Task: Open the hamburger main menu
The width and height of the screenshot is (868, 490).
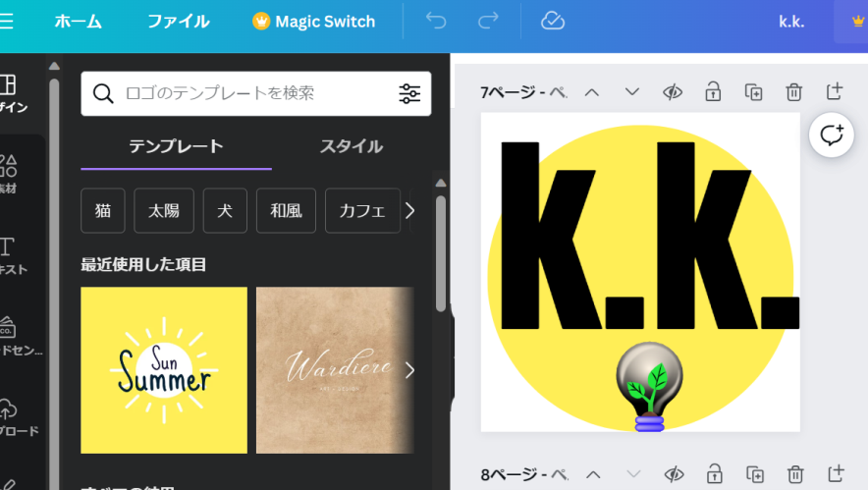Action: click(7, 22)
